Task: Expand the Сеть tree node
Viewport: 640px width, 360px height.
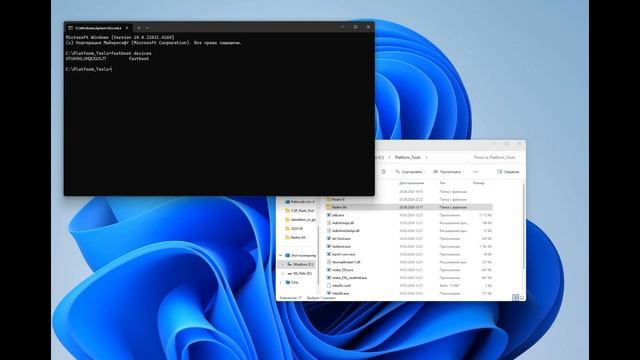Action: point(280,282)
